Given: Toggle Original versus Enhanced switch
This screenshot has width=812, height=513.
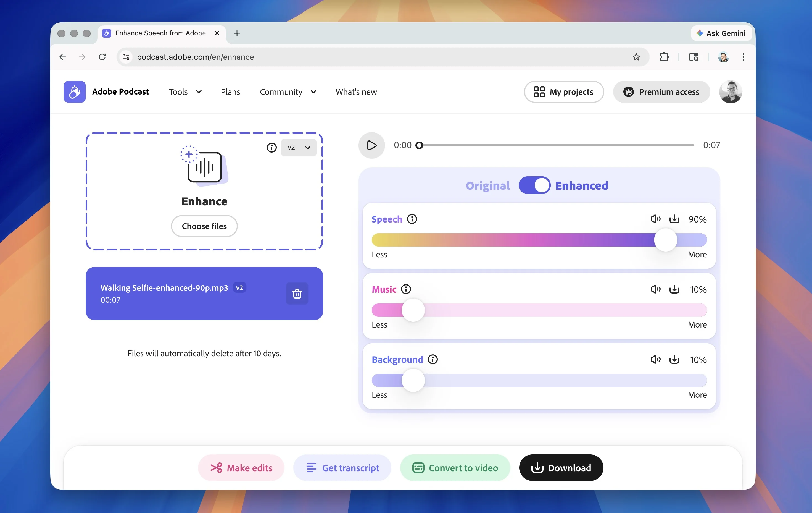Looking at the screenshot, I should coord(534,185).
